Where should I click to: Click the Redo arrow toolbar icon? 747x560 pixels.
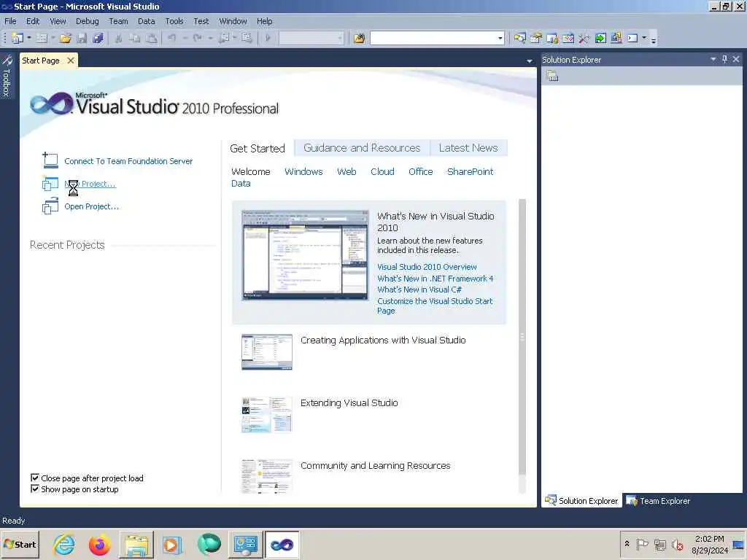coord(197,38)
